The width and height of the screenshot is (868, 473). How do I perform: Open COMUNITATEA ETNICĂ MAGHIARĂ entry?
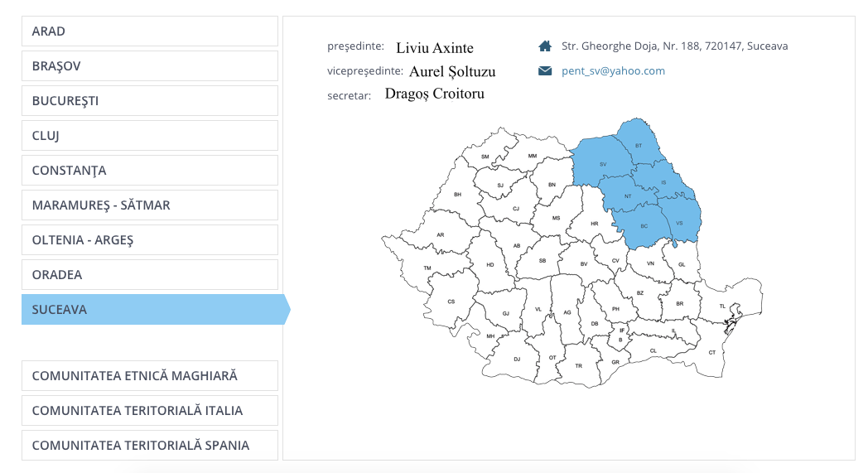149,376
